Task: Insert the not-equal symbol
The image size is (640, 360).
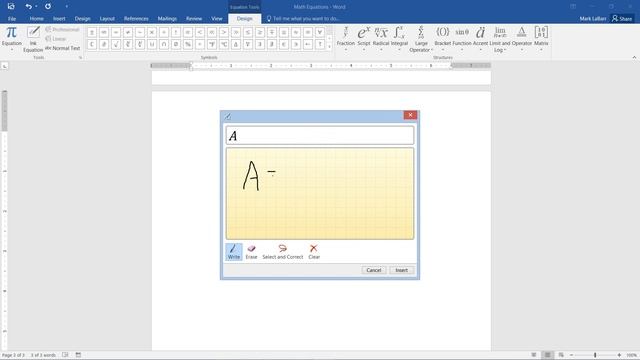Action: [128, 32]
